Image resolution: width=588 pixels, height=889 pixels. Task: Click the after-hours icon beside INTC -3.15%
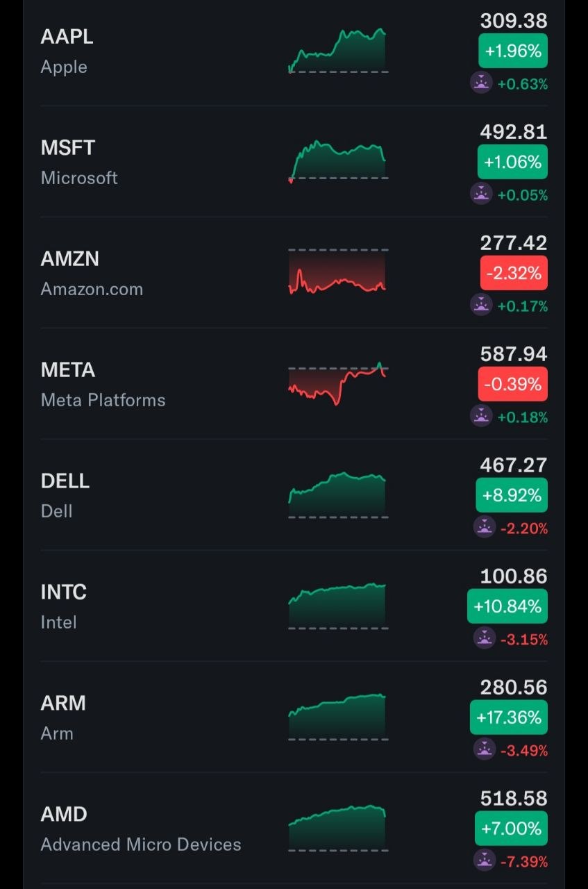(x=485, y=638)
